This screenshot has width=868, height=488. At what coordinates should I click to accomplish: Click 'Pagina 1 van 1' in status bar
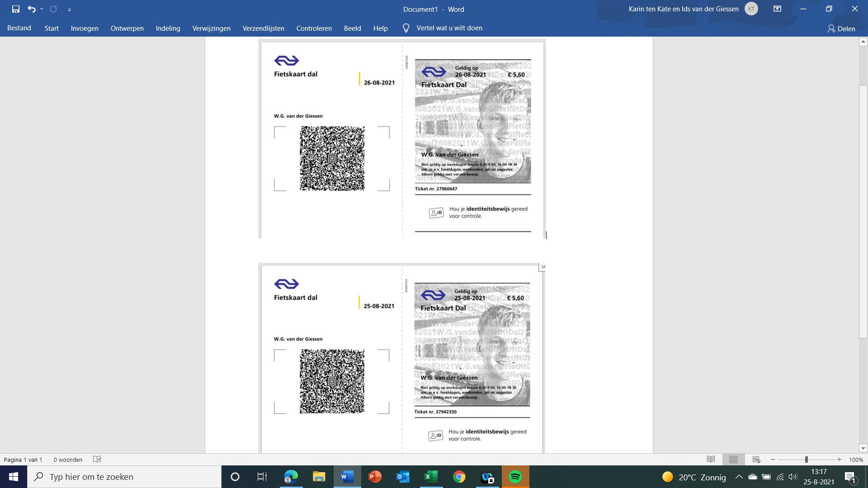23,460
